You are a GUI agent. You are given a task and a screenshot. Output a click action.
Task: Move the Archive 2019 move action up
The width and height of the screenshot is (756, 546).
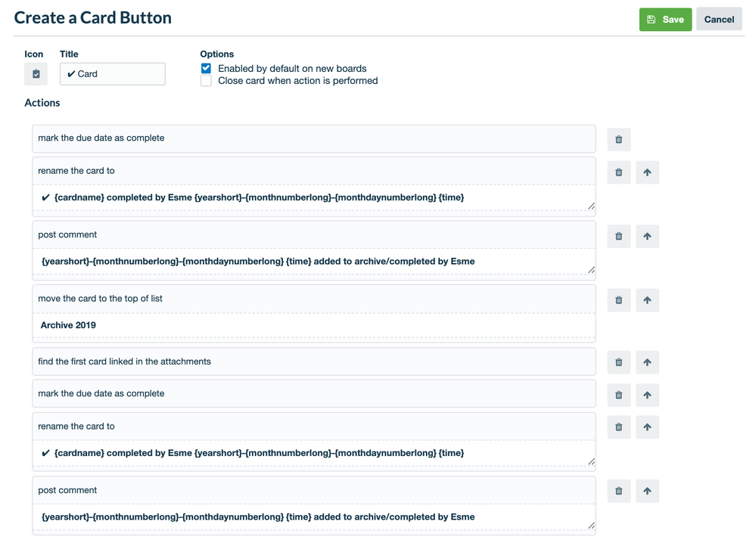(647, 299)
